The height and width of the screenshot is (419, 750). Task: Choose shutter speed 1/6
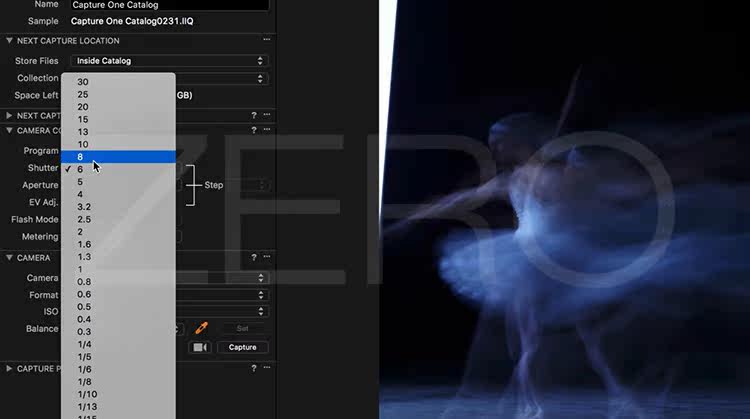118,369
